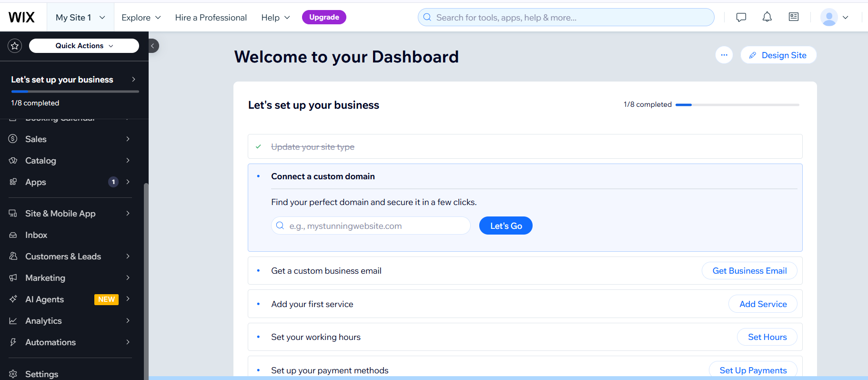Click the purple Upgrade button
This screenshot has height=380, width=868.
click(x=324, y=17)
